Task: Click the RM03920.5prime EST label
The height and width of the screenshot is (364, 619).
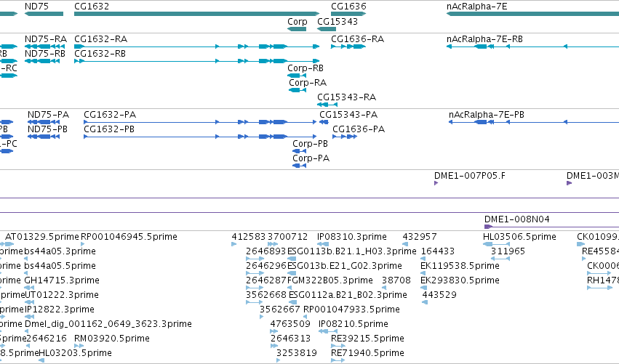Action: [x=112, y=339]
